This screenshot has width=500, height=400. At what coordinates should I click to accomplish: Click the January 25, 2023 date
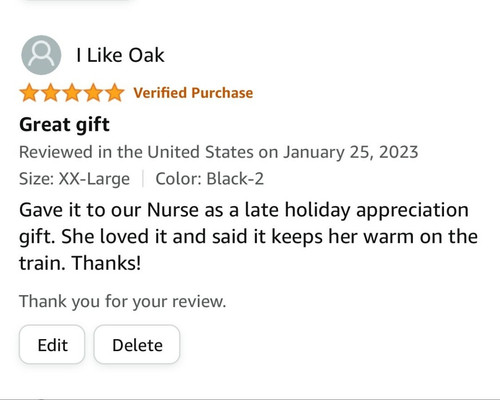pos(351,152)
